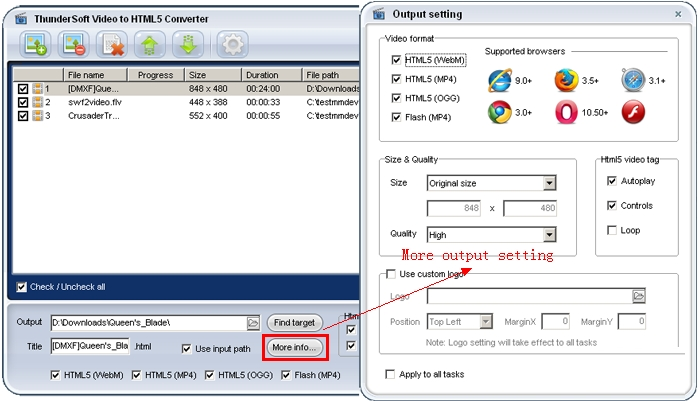This screenshot has width=699, height=401.
Task: Click the film icon of CrusaderTr... row
Action: pyautogui.click(x=37, y=116)
